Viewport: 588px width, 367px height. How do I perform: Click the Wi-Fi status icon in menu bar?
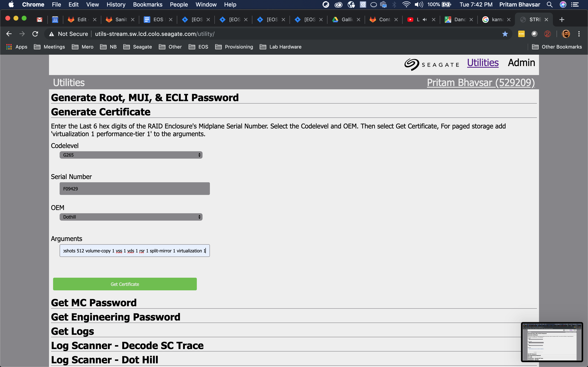[405, 5]
